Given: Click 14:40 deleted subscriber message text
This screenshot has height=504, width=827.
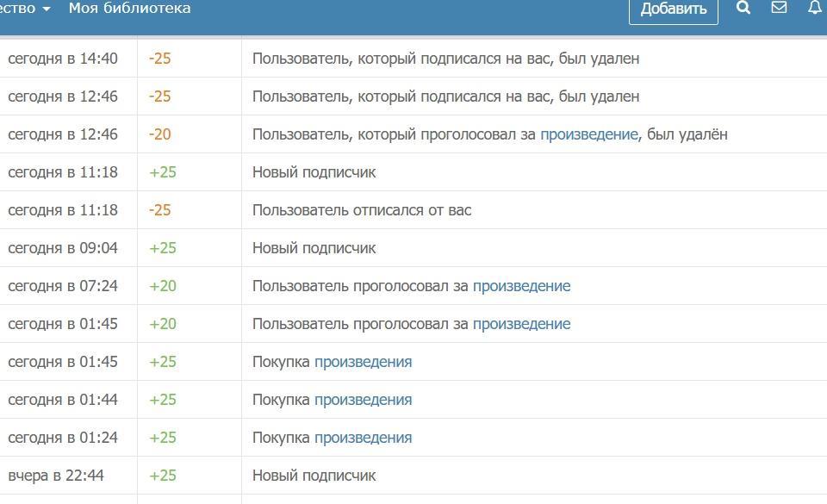Looking at the screenshot, I should [445, 59].
